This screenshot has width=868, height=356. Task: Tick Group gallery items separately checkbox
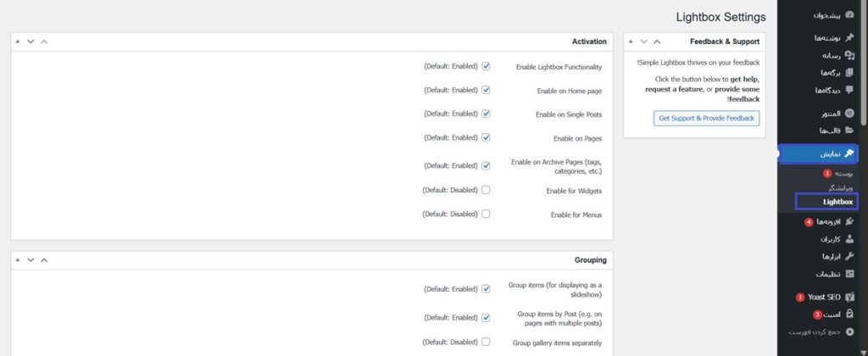pyautogui.click(x=486, y=342)
